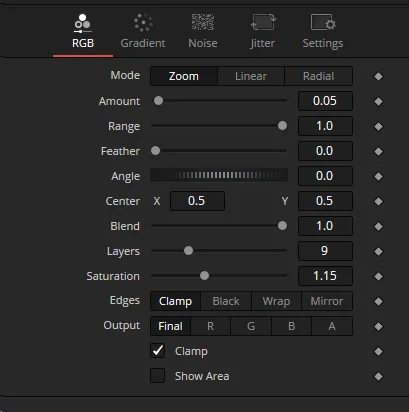Choose Mirror edges option
409x412 pixels.
[x=327, y=301]
